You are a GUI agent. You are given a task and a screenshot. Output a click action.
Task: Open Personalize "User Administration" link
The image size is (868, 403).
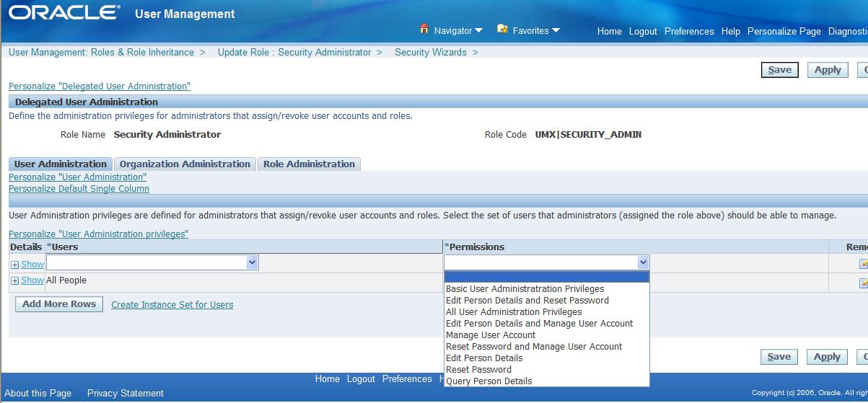click(78, 177)
